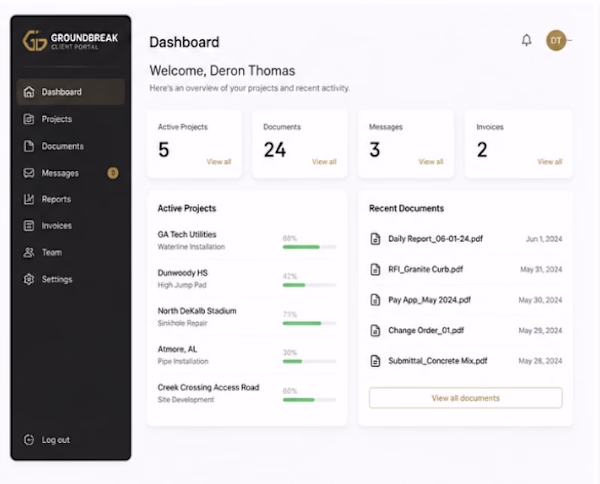Image resolution: width=600 pixels, height=484 pixels.
Task: Click the Daily Report_06-01-24.pdf file icon
Action: pos(375,239)
